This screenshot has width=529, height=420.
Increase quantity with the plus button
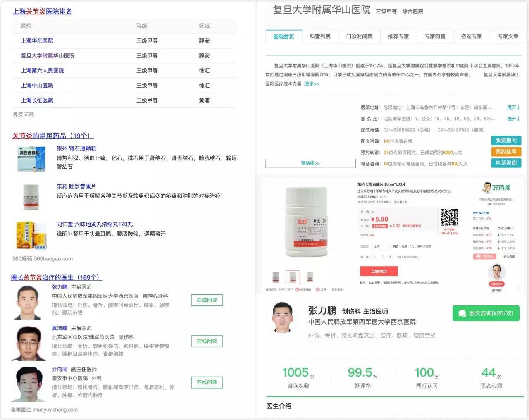(x=390, y=257)
